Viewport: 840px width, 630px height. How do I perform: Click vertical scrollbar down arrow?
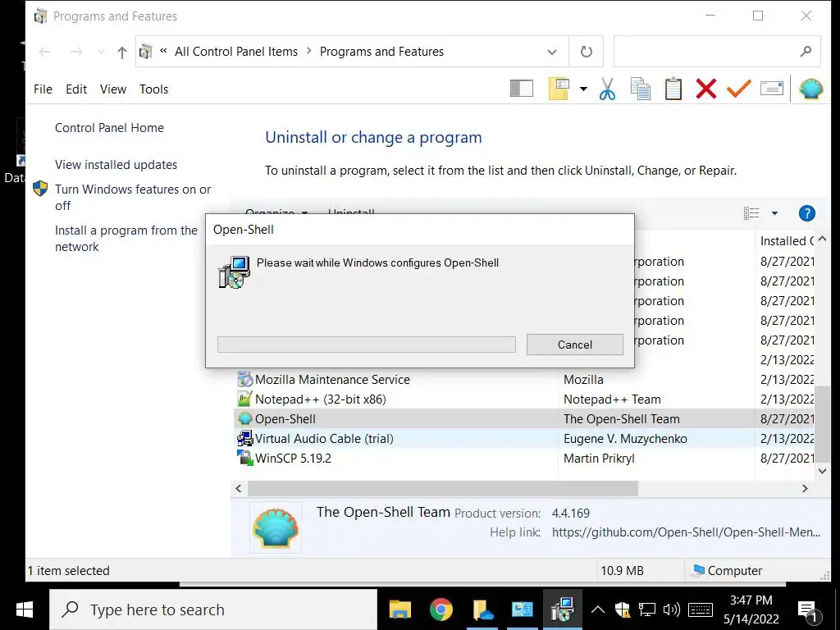[823, 471]
